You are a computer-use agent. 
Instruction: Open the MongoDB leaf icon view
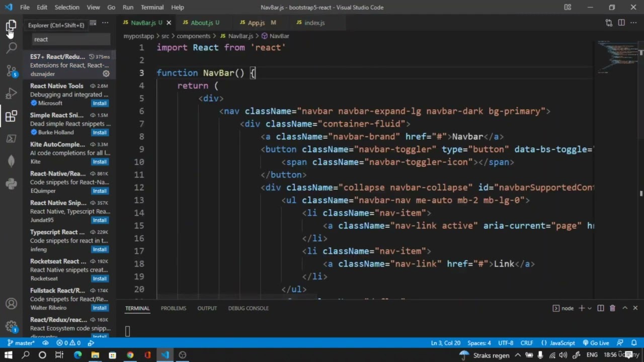coord(11,161)
